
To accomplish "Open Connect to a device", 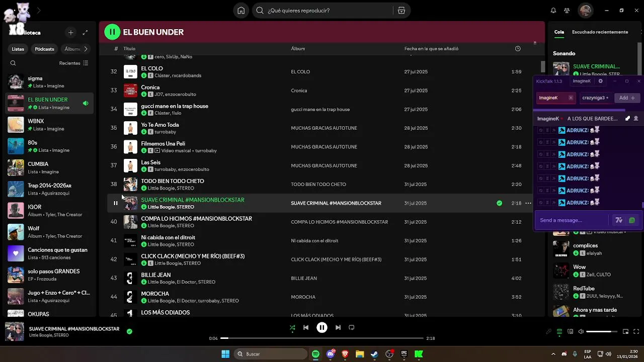I will coord(570,331).
